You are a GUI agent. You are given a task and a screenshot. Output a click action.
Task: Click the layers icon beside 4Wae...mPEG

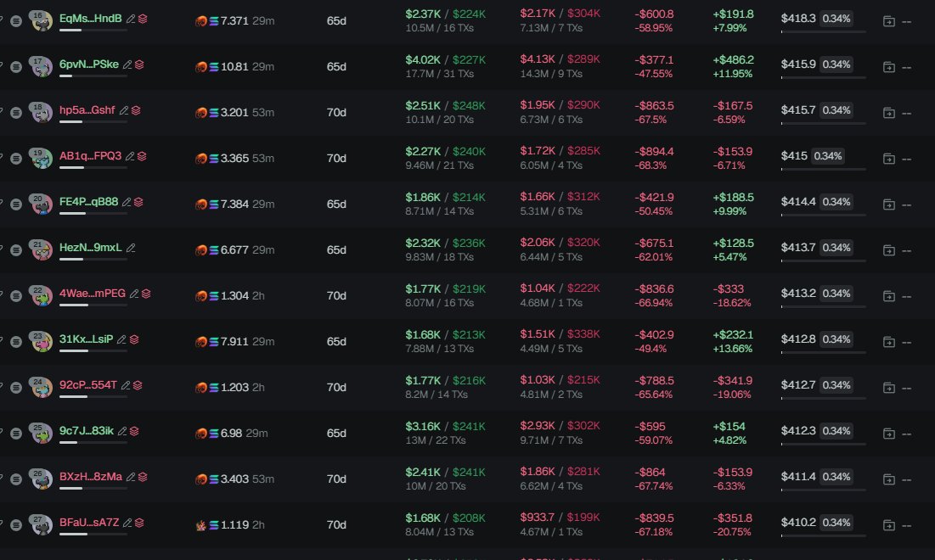click(146, 294)
